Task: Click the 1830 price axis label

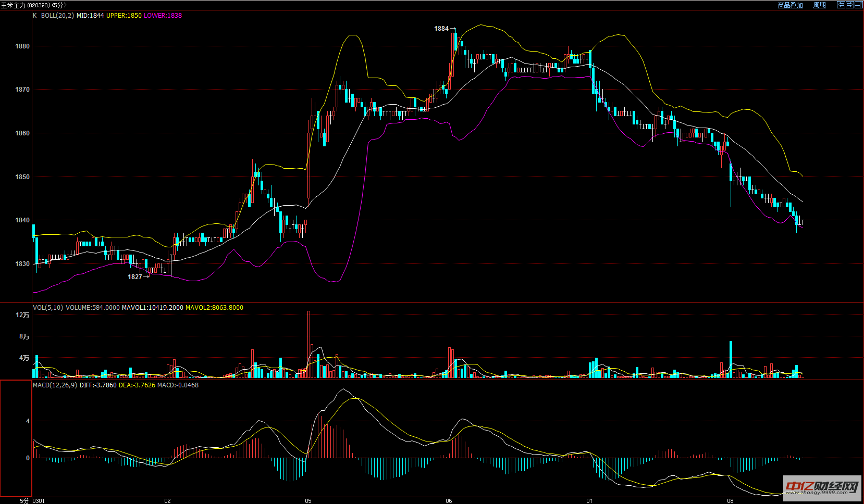Action: pyautogui.click(x=22, y=264)
